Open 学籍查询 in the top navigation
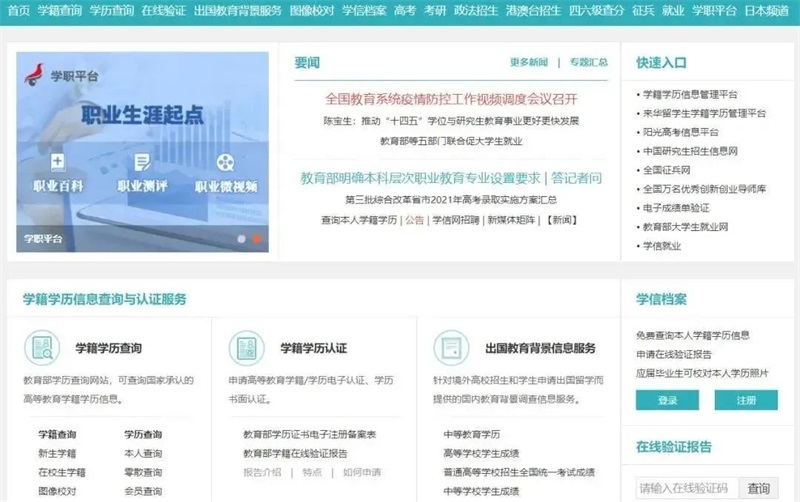Viewport: 800px width, 502px height. coord(59,10)
